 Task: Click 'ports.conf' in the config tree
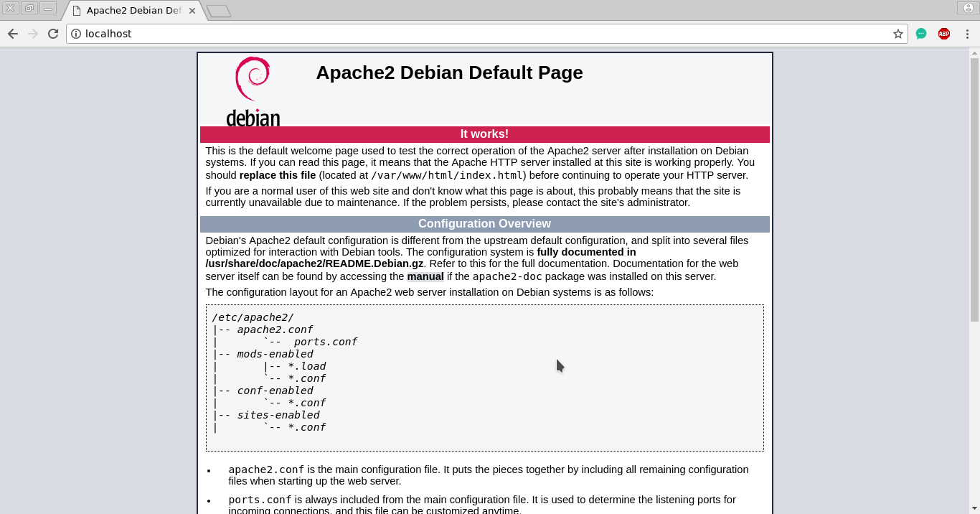point(325,342)
